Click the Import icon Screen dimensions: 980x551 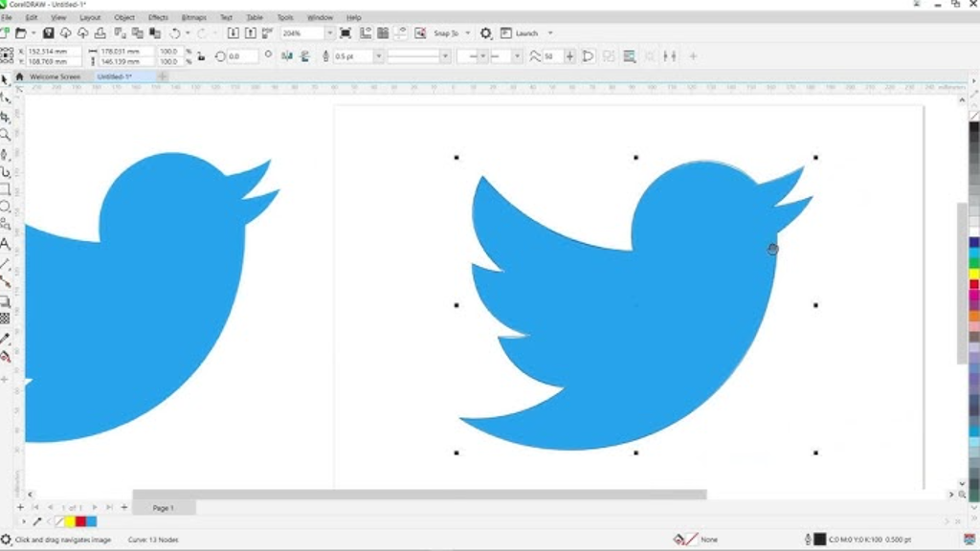[x=234, y=33]
